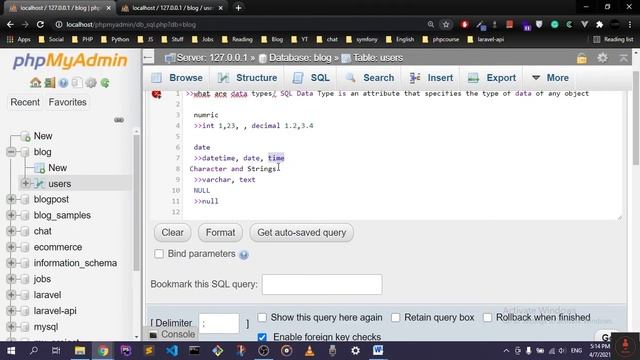
Task: Expand the blogpost database node
Action: [x=11, y=199]
